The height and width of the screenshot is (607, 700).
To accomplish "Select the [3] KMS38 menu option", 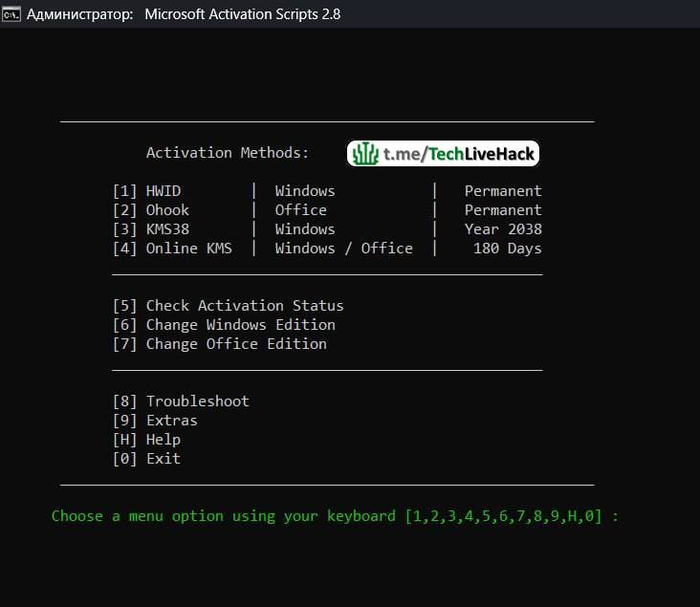I will [151, 229].
